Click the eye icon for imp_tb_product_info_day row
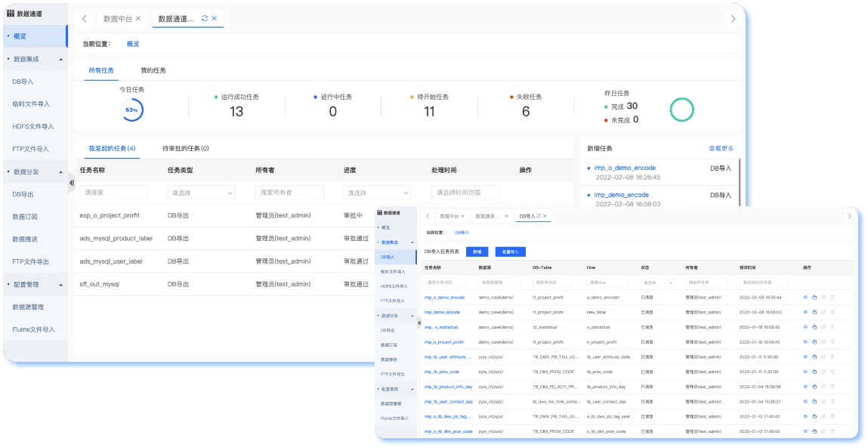868x448 pixels. 805,386
